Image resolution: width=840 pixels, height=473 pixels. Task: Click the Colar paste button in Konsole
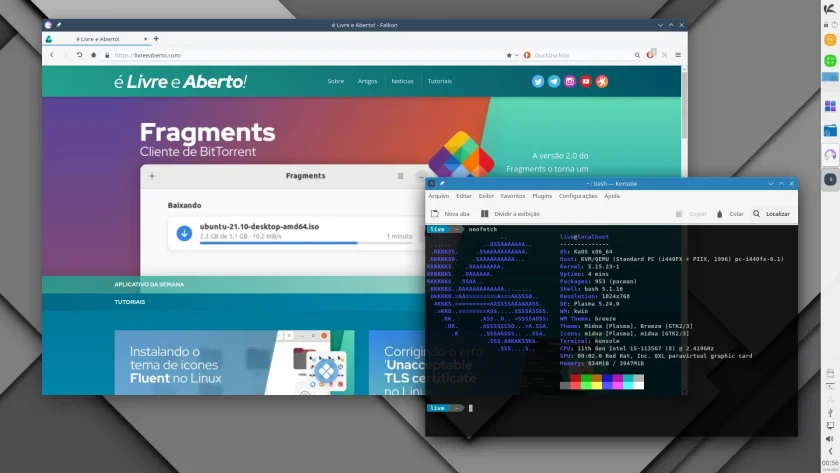[x=730, y=214]
